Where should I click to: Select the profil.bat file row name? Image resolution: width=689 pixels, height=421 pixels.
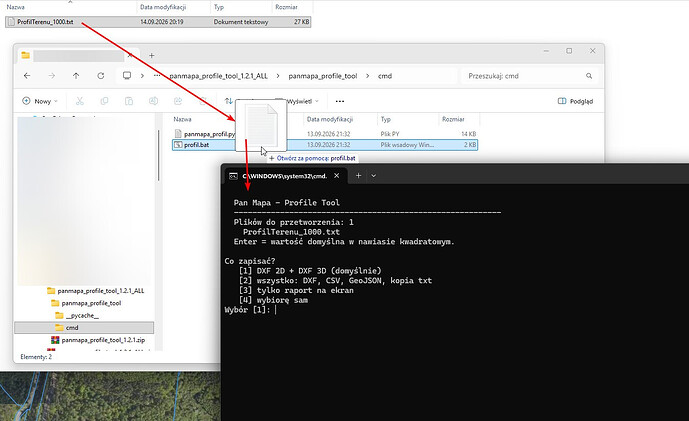(x=196, y=145)
